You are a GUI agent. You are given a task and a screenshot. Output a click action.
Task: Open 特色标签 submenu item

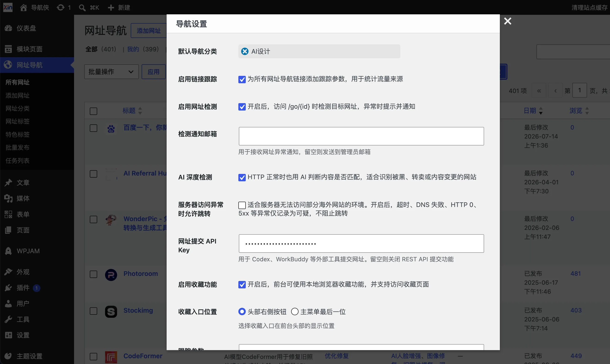pyautogui.click(x=17, y=134)
